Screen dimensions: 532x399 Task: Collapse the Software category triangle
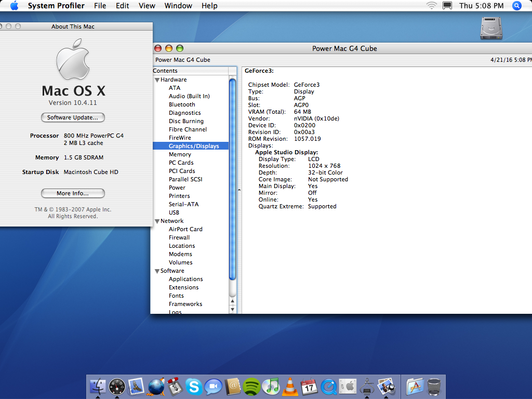pos(157,271)
